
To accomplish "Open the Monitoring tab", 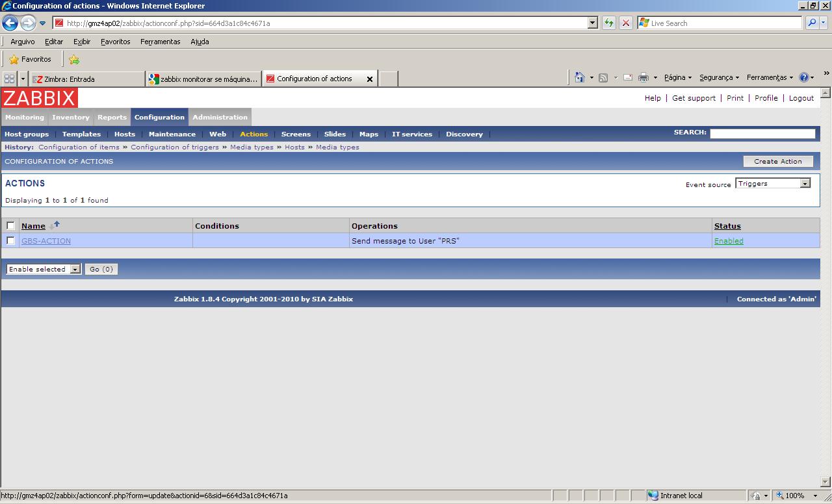I will 25,118.
